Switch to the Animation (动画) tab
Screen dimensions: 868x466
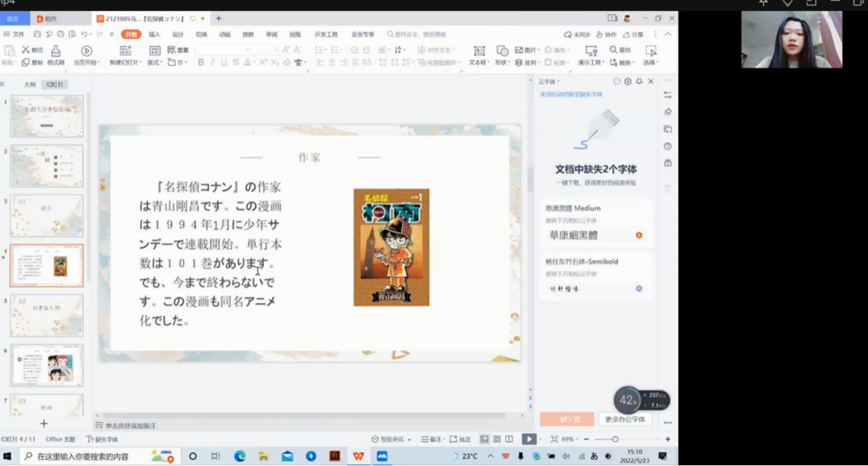[225, 34]
